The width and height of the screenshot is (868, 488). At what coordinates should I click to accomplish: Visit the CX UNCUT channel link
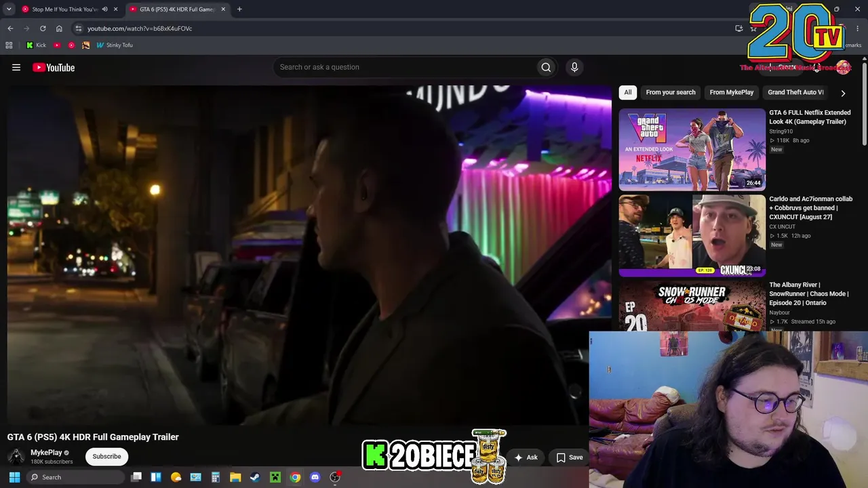coord(783,227)
